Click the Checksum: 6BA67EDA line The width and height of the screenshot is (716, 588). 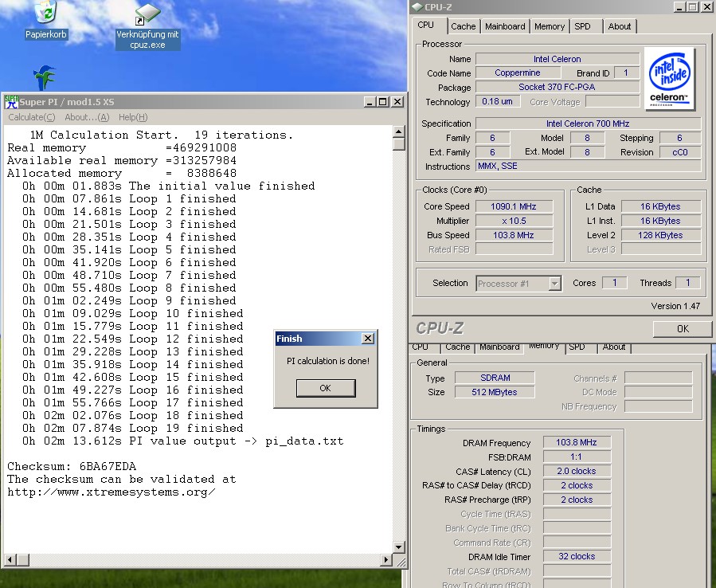pyautogui.click(x=72, y=466)
